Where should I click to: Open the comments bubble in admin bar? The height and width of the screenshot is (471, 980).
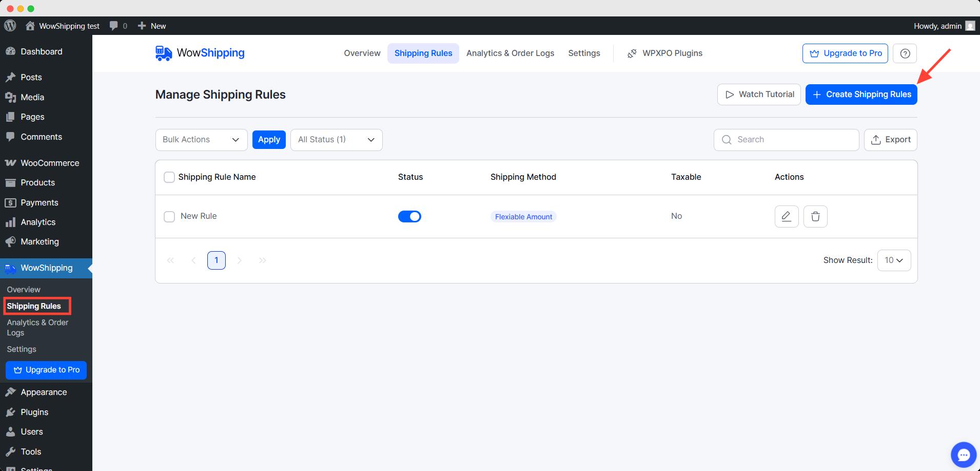click(x=118, y=26)
